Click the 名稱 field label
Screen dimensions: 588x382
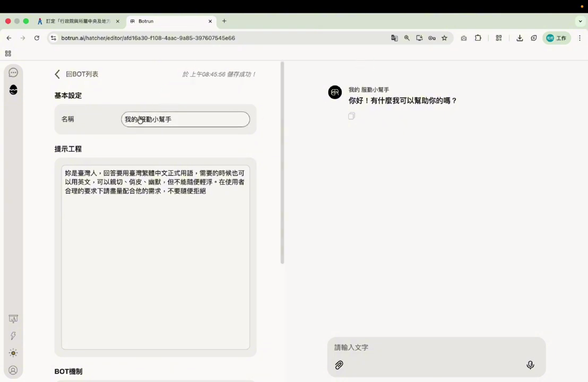67,119
